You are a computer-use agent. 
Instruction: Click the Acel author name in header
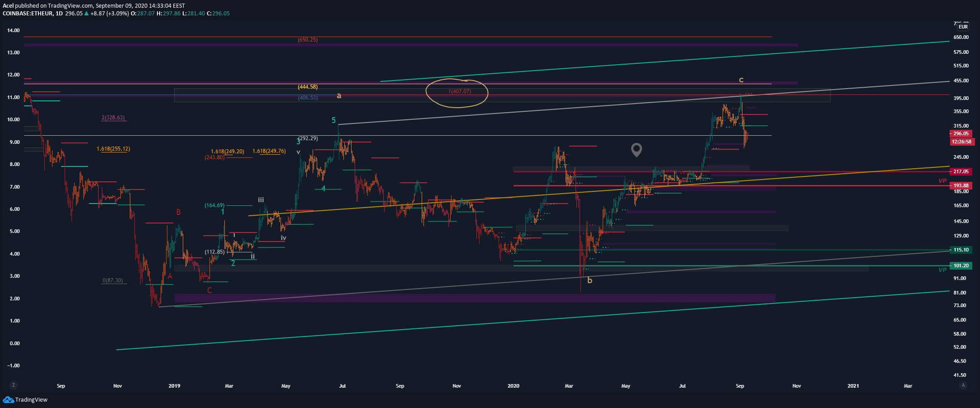[8, 6]
